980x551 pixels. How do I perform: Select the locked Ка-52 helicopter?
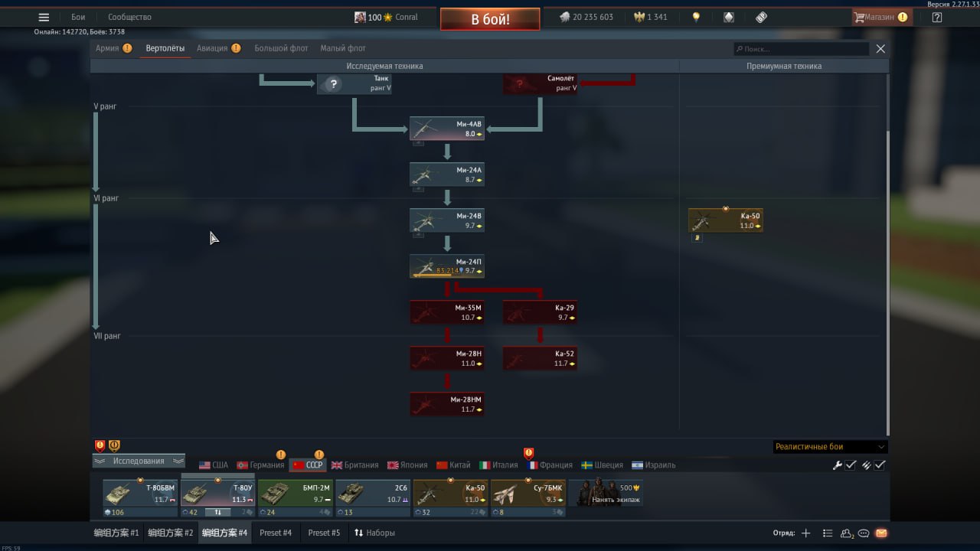(x=540, y=358)
